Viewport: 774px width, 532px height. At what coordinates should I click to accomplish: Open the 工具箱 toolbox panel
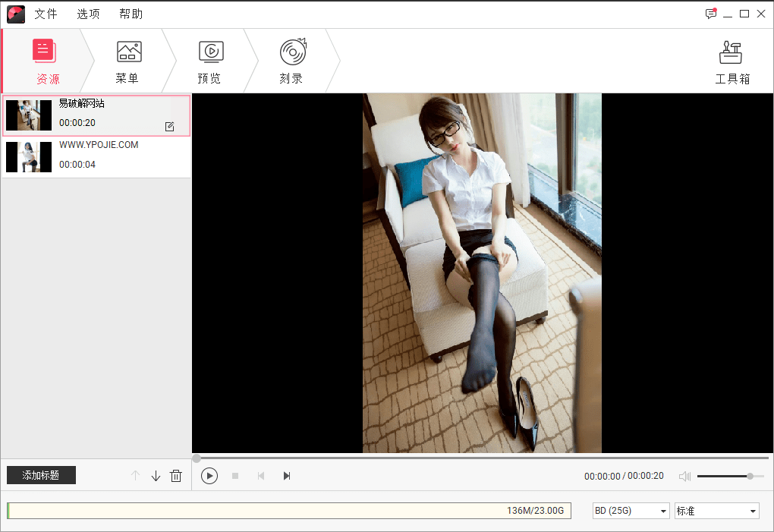point(730,61)
